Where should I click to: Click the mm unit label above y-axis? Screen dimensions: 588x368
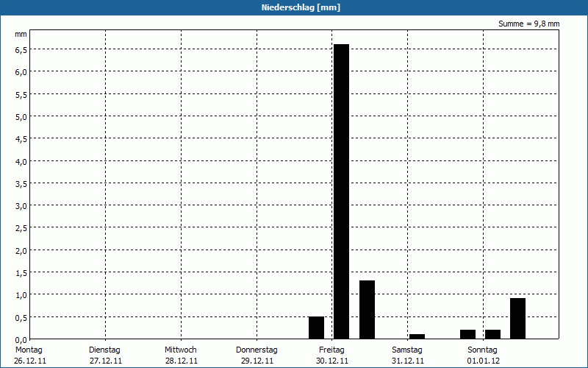pos(21,34)
